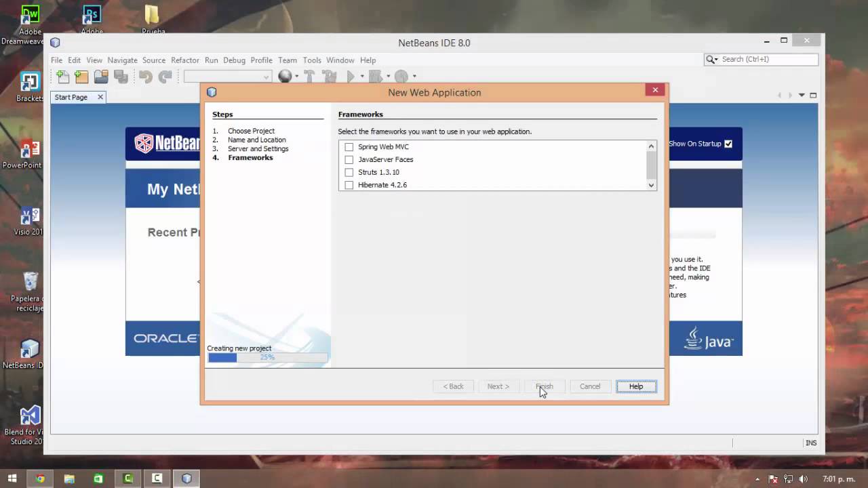Click the New Project toolbar icon
Screen dimensions: 868x488
81,77
